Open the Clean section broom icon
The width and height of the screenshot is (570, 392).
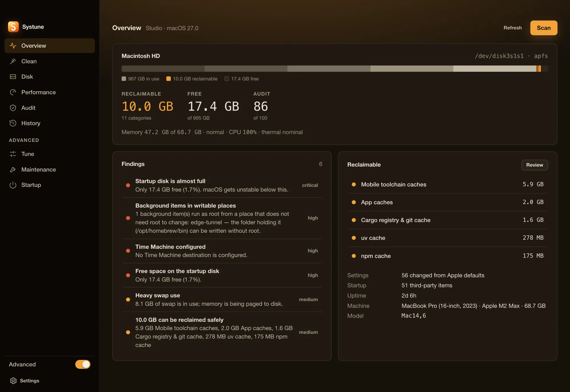click(13, 61)
